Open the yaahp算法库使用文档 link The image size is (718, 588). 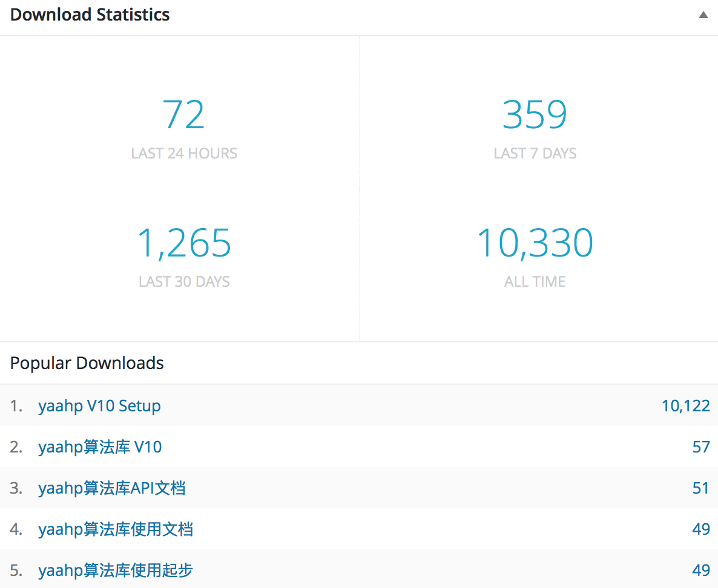click(x=116, y=529)
